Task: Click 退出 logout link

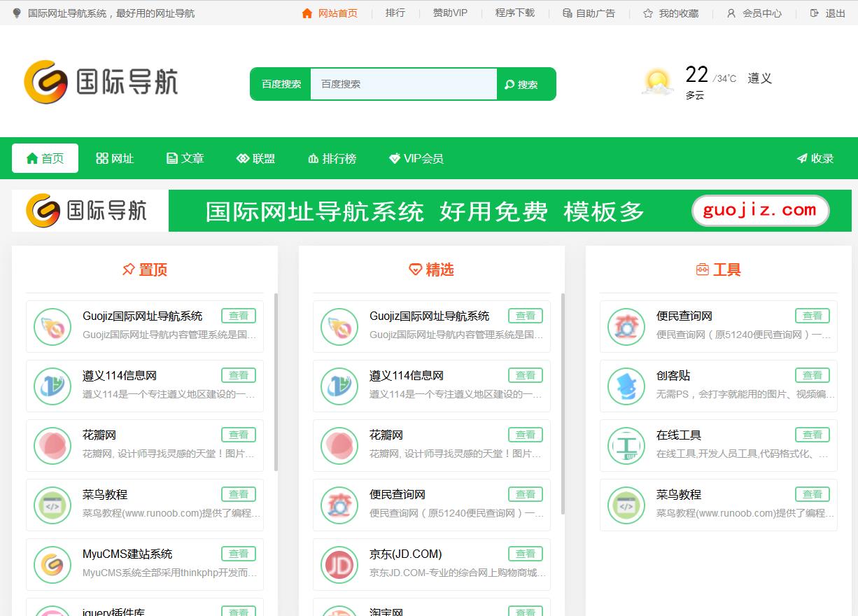Action: (x=828, y=13)
